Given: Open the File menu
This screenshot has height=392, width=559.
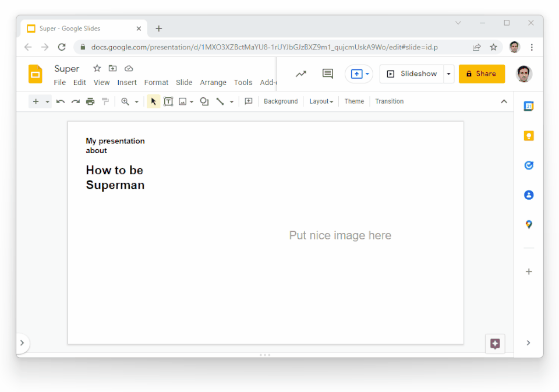Looking at the screenshot, I should click(60, 82).
